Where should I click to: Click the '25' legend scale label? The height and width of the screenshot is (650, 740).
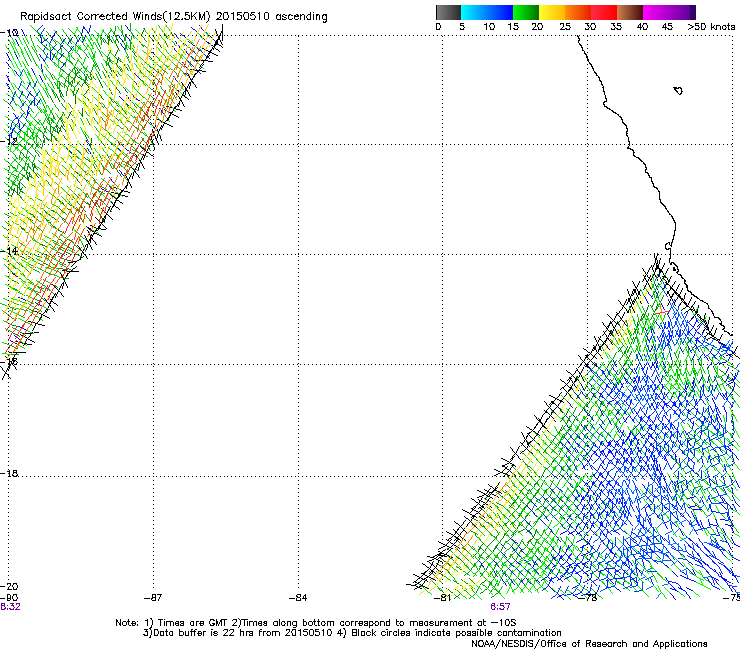tap(565, 26)
